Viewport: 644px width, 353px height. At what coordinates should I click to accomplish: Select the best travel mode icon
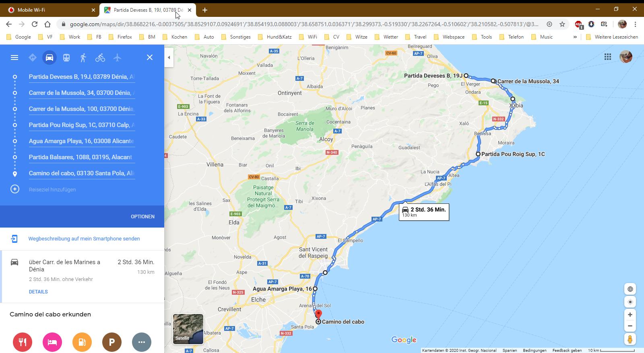(33, 57)
